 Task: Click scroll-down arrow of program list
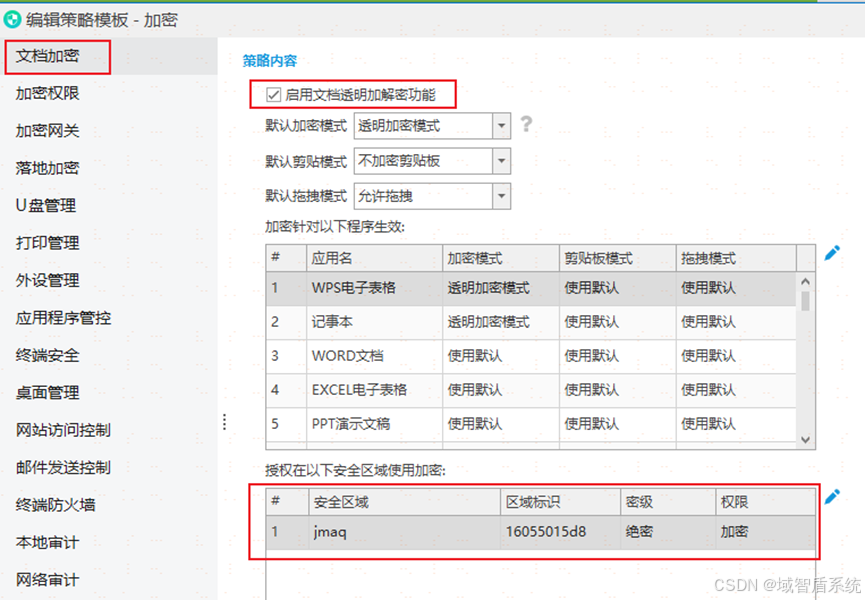pos(806,438)
